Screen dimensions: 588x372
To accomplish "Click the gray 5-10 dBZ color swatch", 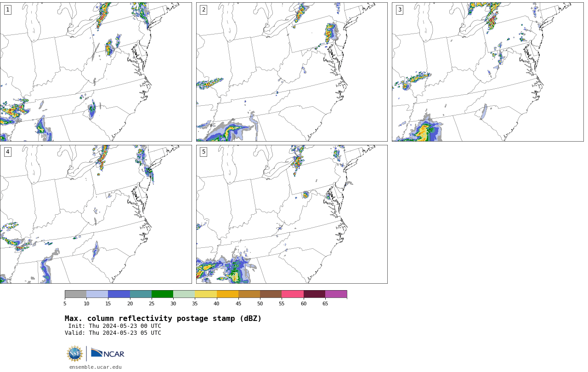I will [x=75, y=294].
